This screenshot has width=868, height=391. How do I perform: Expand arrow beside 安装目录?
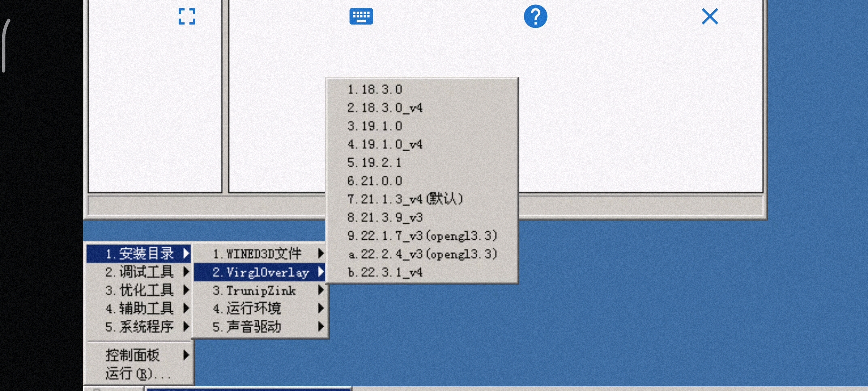[x=186, y=253]
